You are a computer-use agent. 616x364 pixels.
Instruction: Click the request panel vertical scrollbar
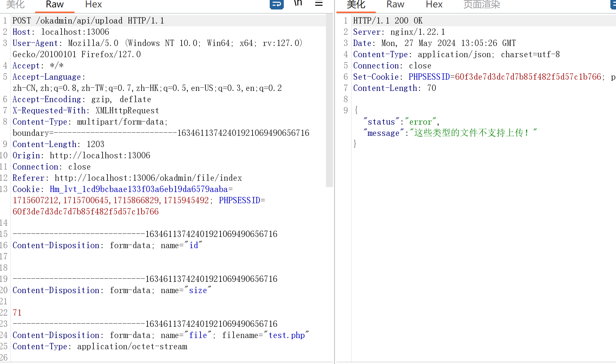point(329,100)
